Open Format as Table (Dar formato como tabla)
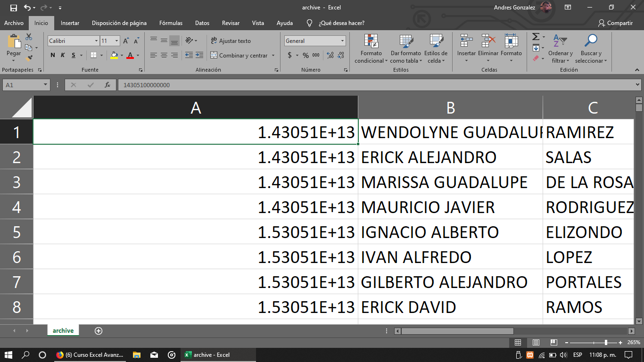 [x=405, y=48]
